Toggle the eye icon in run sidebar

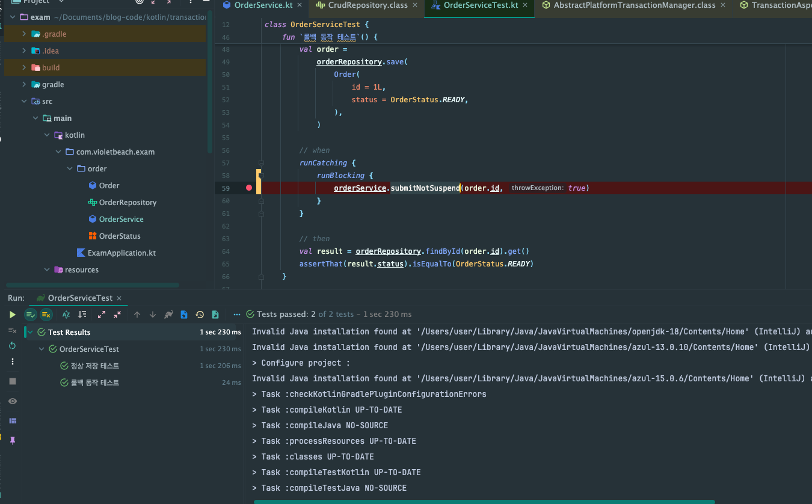[13, 401]
